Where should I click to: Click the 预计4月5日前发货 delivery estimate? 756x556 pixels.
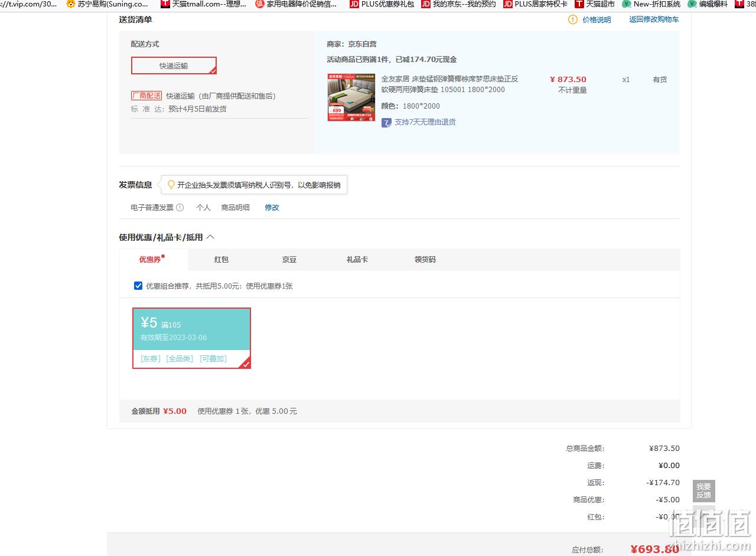tap(197, 109)
